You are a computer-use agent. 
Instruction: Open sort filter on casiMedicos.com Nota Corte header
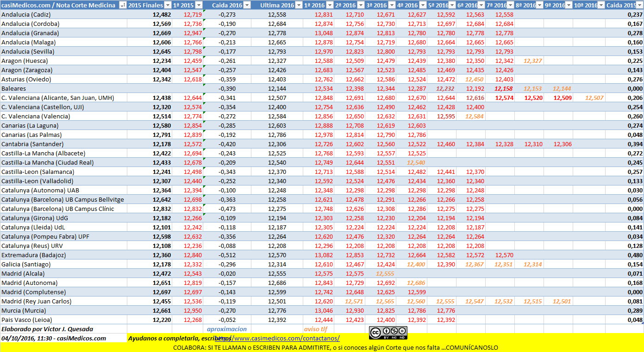click(122, 5)
